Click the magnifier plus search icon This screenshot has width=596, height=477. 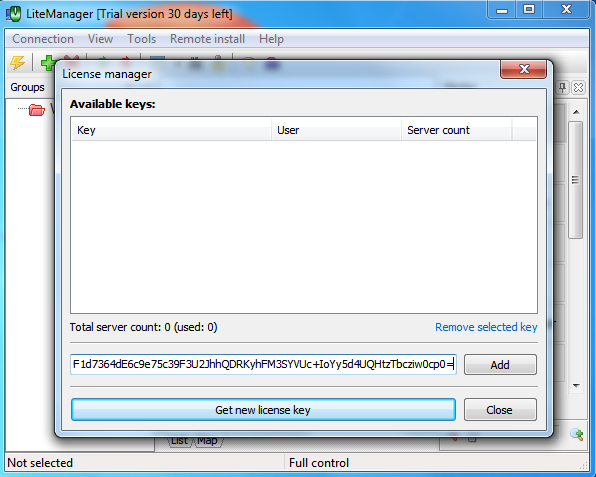click(577, 434)
